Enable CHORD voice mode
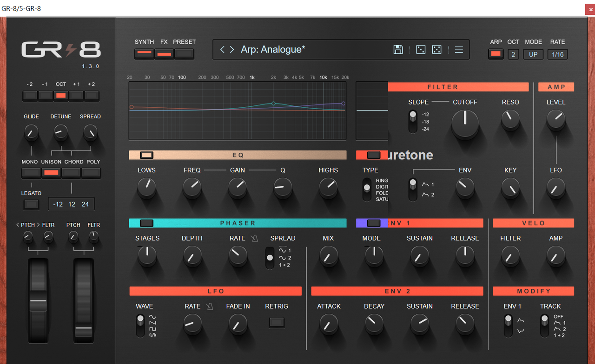The width and height of the screenshot is (595, 364). click(71, 173)
